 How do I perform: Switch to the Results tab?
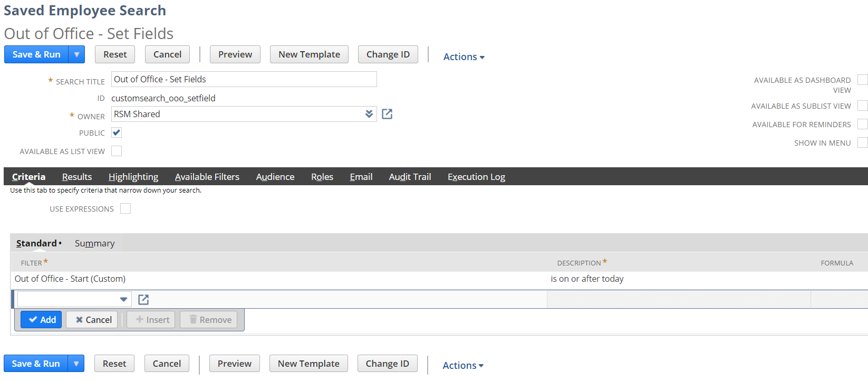coord(77,177)
